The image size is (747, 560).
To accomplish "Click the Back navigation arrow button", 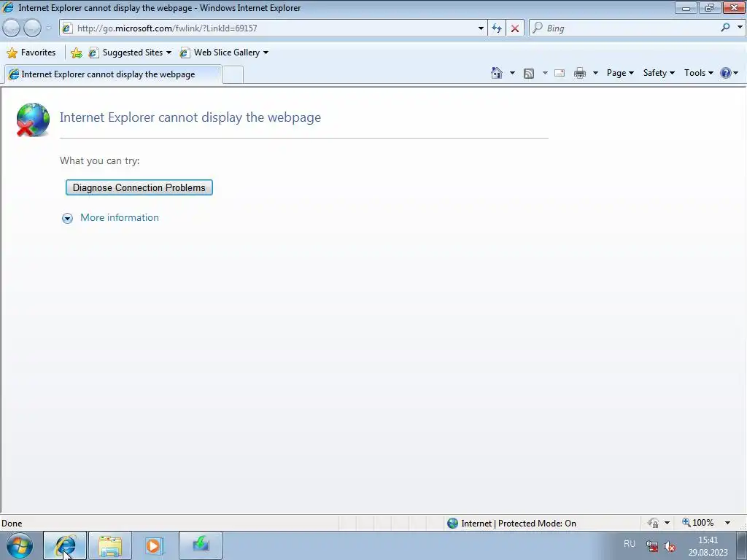I will [x=12, y=28].
